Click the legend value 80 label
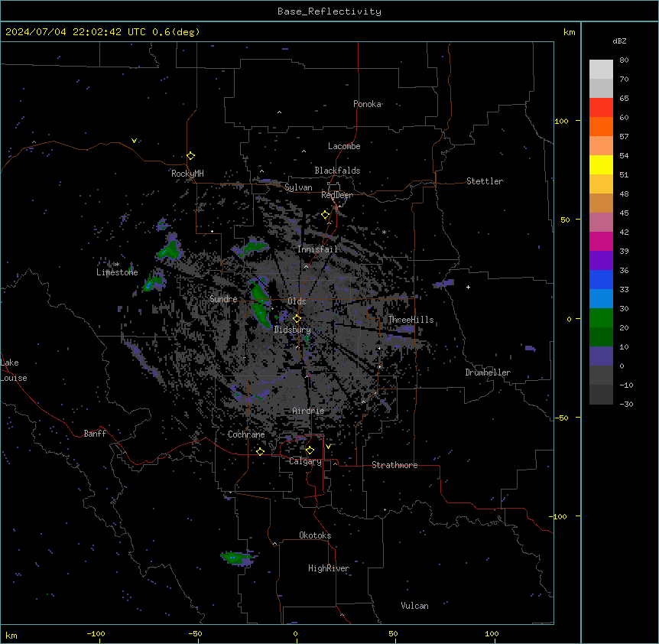 [x=624, y=60]
